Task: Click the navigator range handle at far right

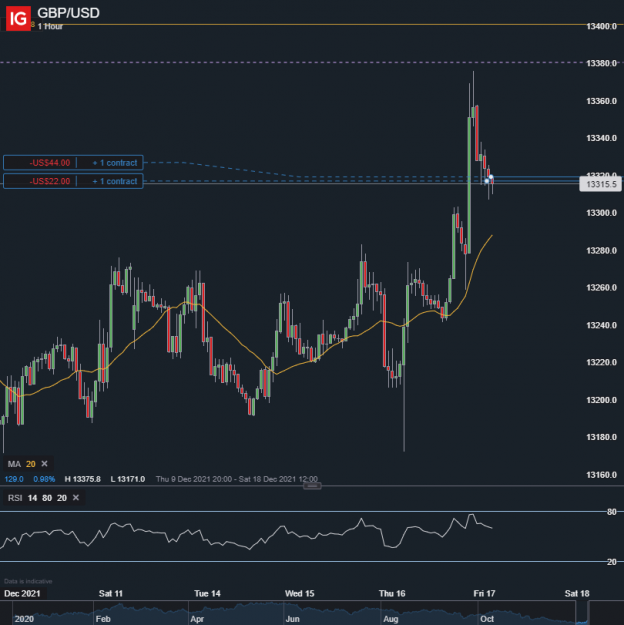Action: (587, 613)
